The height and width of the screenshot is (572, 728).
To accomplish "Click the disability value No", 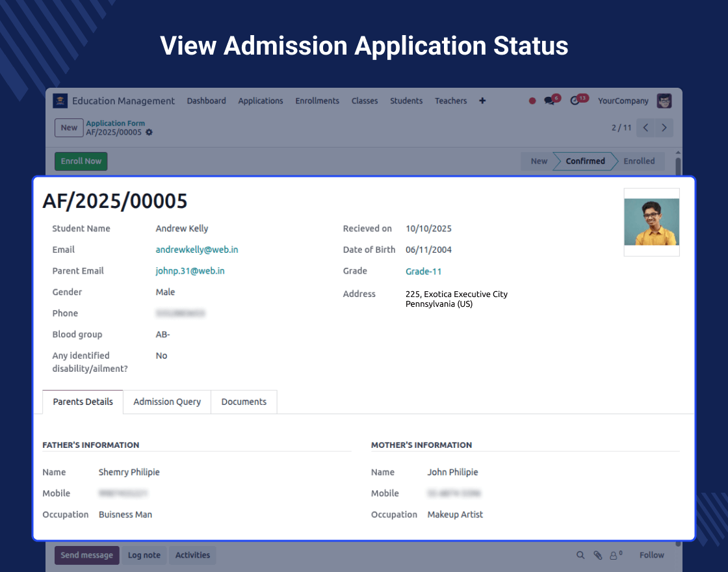I will [x=161, y=356].
